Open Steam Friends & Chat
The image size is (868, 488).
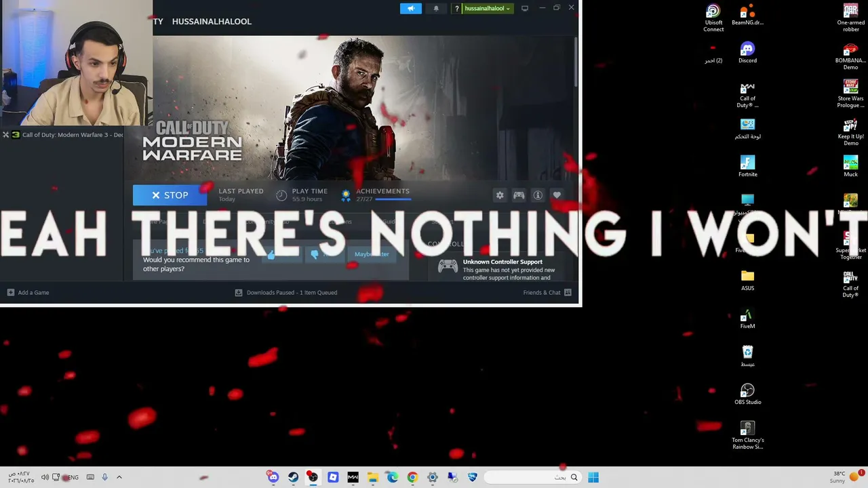(x=547, y=292)
